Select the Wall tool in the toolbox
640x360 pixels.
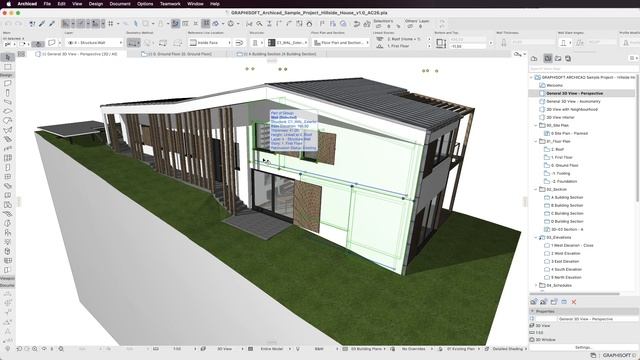(7, 83)
